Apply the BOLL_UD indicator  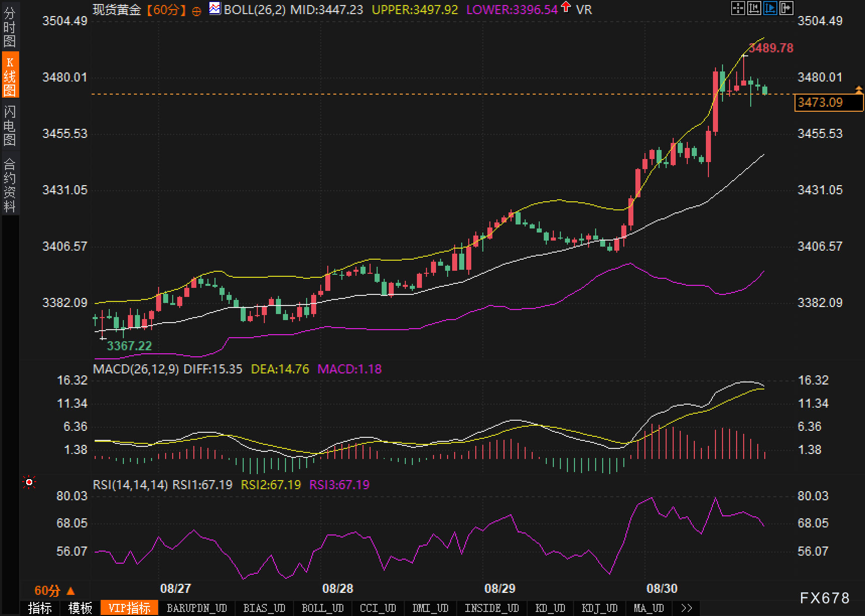coord(322,608)
